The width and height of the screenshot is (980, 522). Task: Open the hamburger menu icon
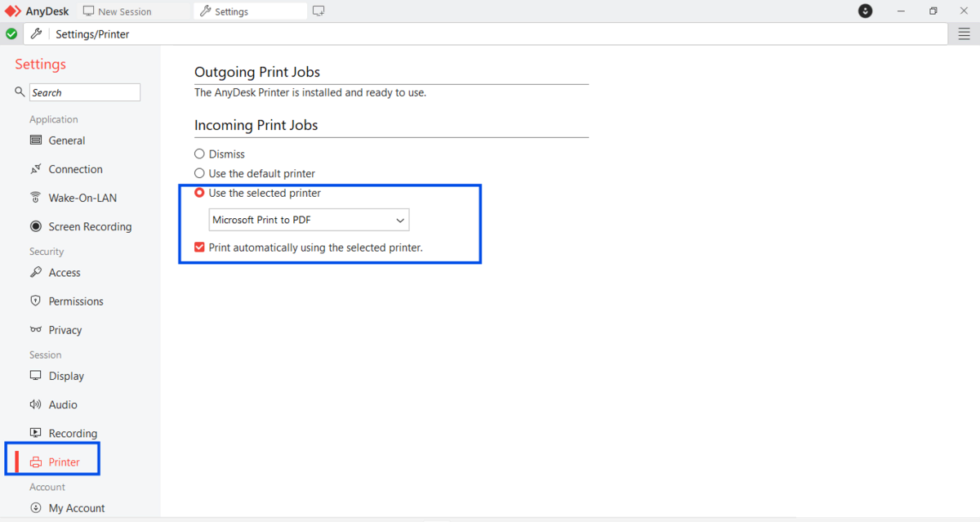point(964,33)
